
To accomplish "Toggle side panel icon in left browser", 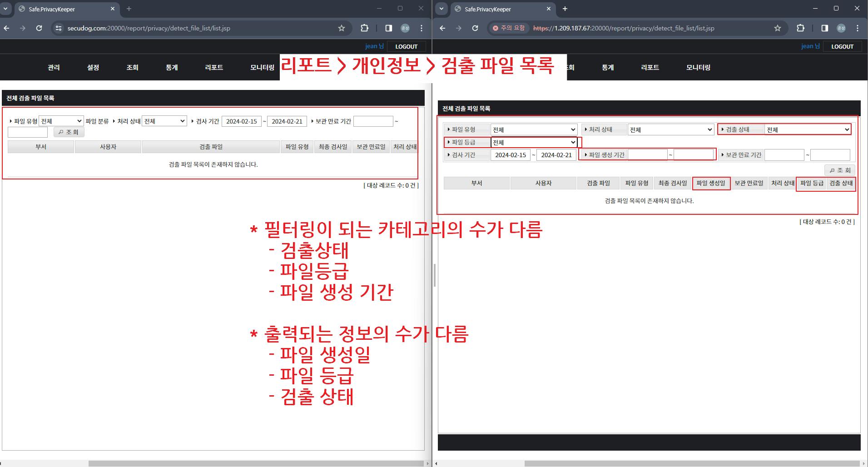I will click(x=389, y=28).
